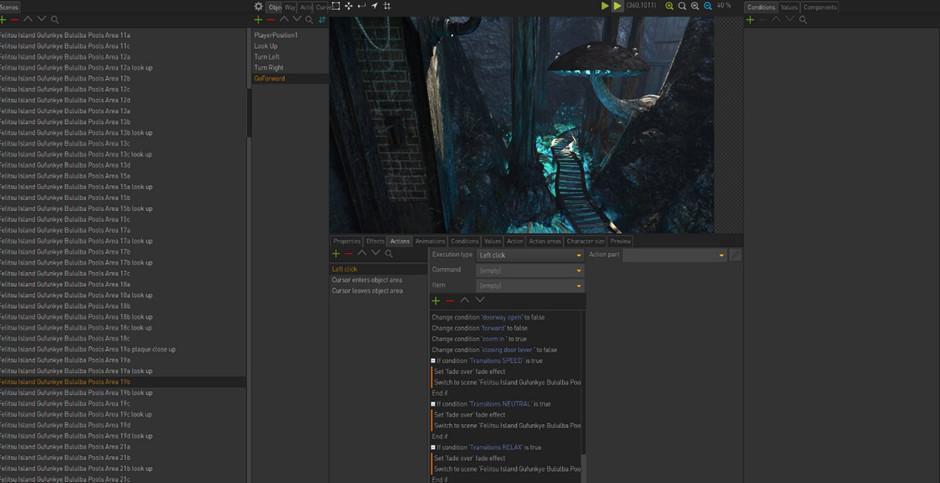Click the green add scene plus icon
The width and height of the screenshot is (940, 483).
(x=3, y=19)
